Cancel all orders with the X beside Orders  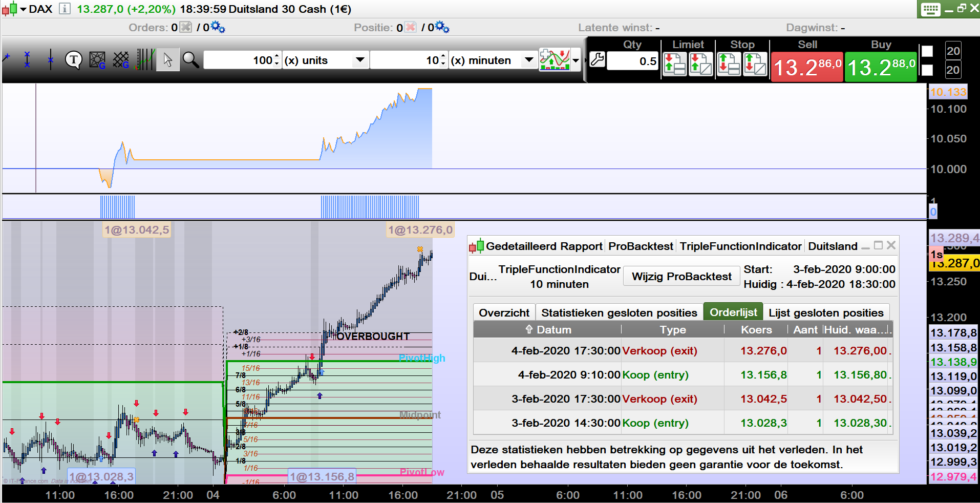pos(186,27)
